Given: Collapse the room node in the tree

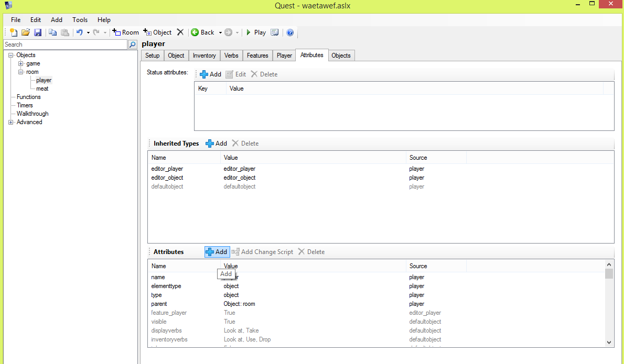Looking at the screenshot, I should pyautogui.click(x=21, y=72).
